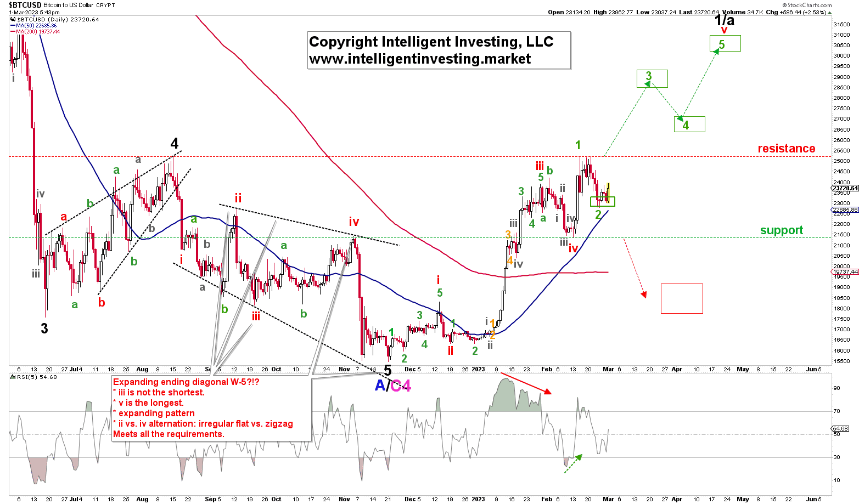
Task: Click the green box labeled 5
Action: coord(725,43)
